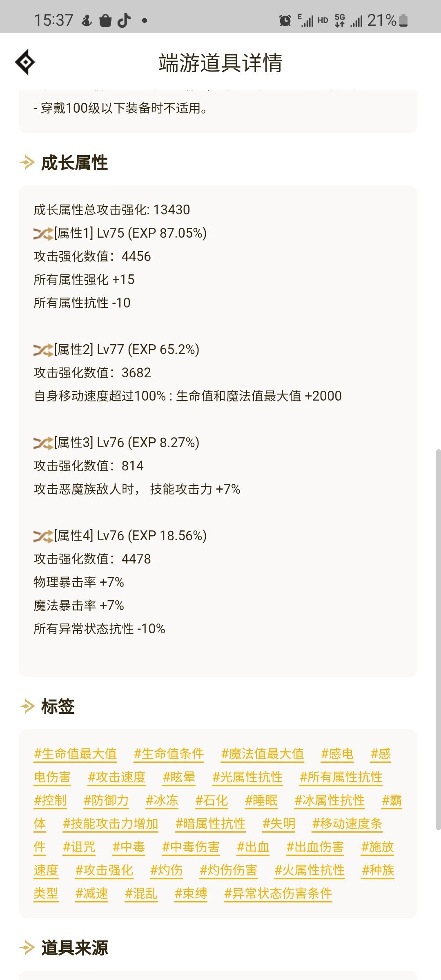
Task: Open the #魔法值最大值 tag
Action: click(x=263, y=754)
